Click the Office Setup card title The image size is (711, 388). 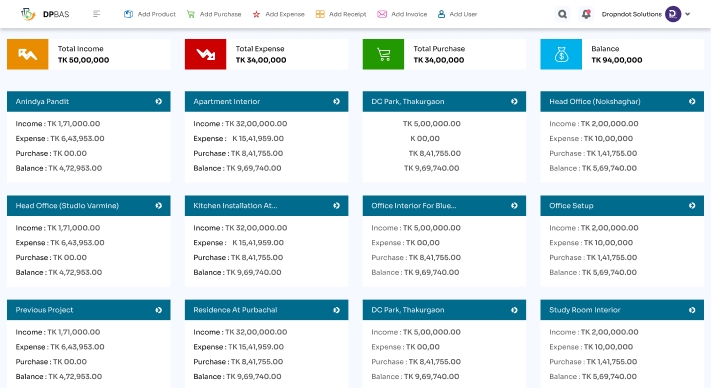[571, 206]
